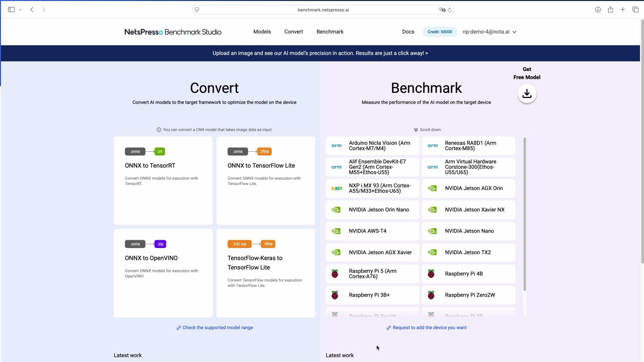The height and width of the screenshot is (362, 644).
Task: Show the tab overview icon
Action: coord(635,10)
